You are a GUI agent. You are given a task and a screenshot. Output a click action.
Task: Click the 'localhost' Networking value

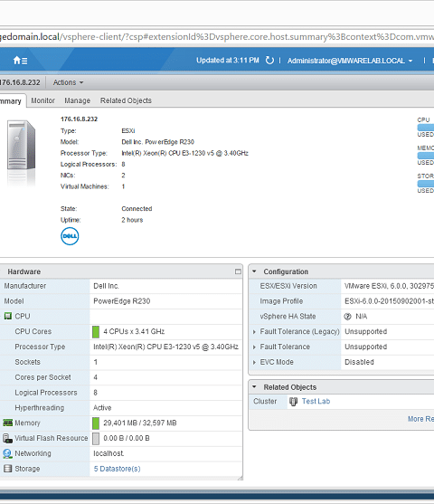[x=108, y=453]
